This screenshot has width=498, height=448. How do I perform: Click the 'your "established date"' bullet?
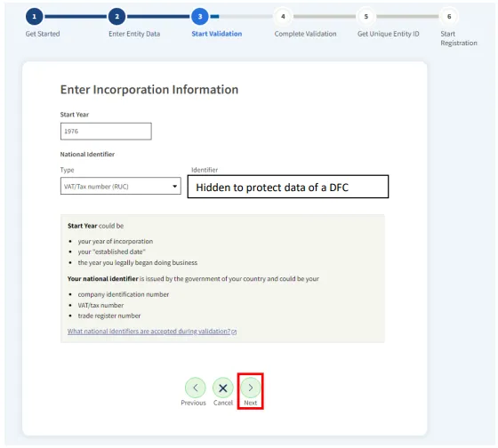(111, 252)
